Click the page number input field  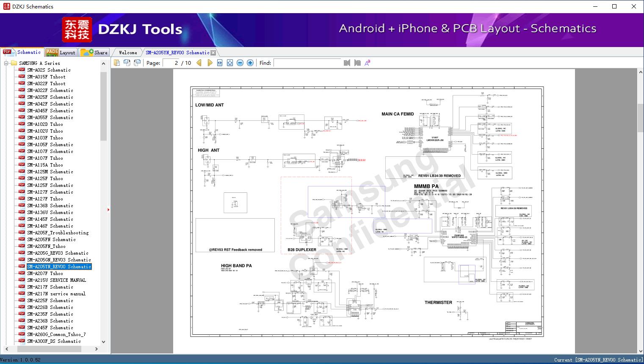click(171, 63)
